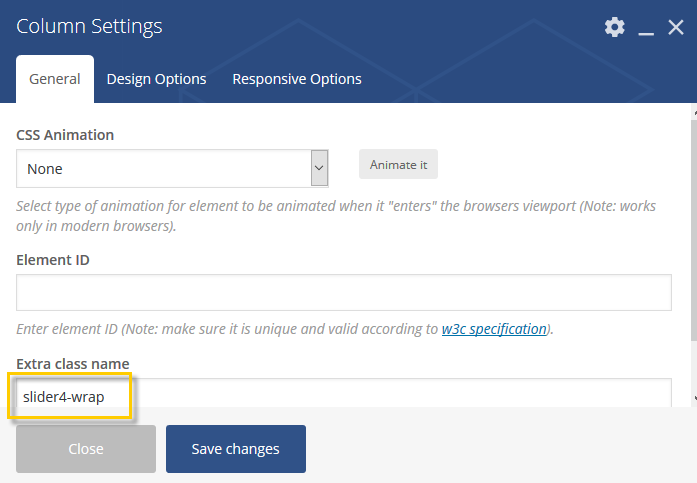Focus the Extra class name field

(343, 396)
